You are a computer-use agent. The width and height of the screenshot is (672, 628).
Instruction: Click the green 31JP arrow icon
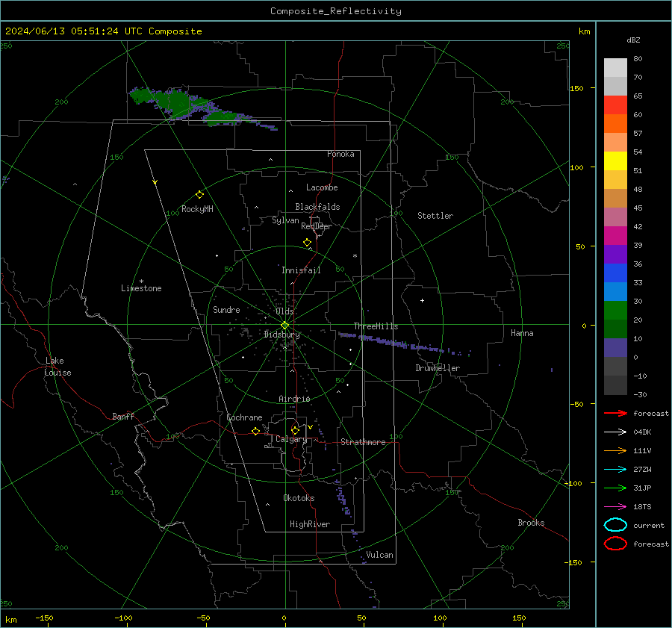pos(615,488)
